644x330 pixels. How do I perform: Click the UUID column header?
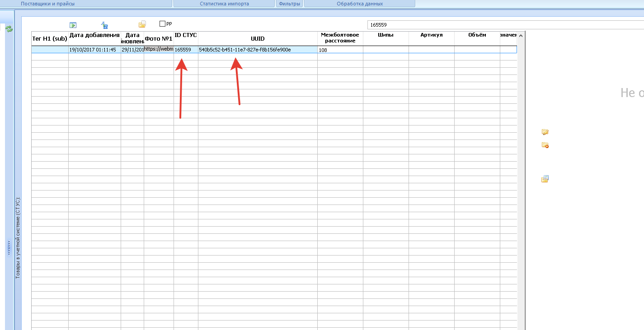coord(258,39)
